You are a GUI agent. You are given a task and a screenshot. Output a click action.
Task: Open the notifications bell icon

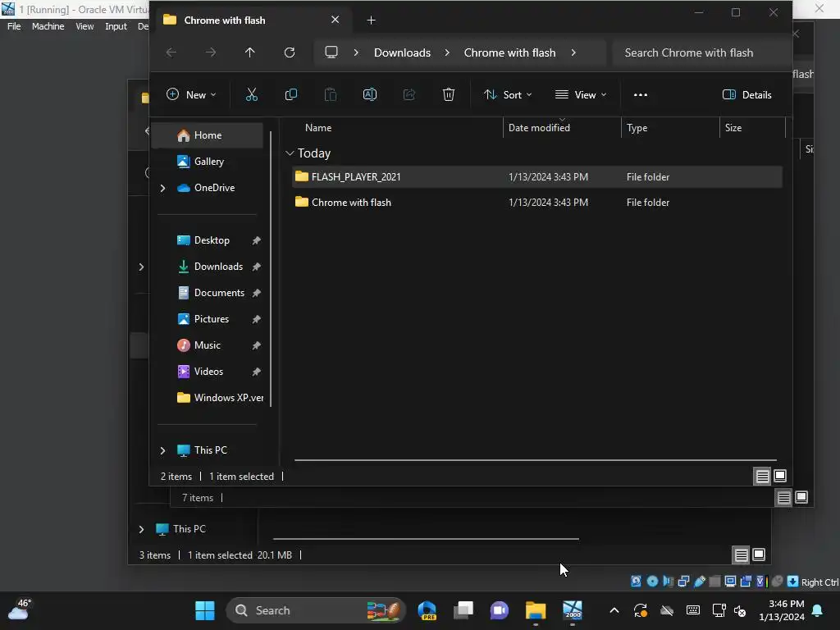click(x=818, y=610)
